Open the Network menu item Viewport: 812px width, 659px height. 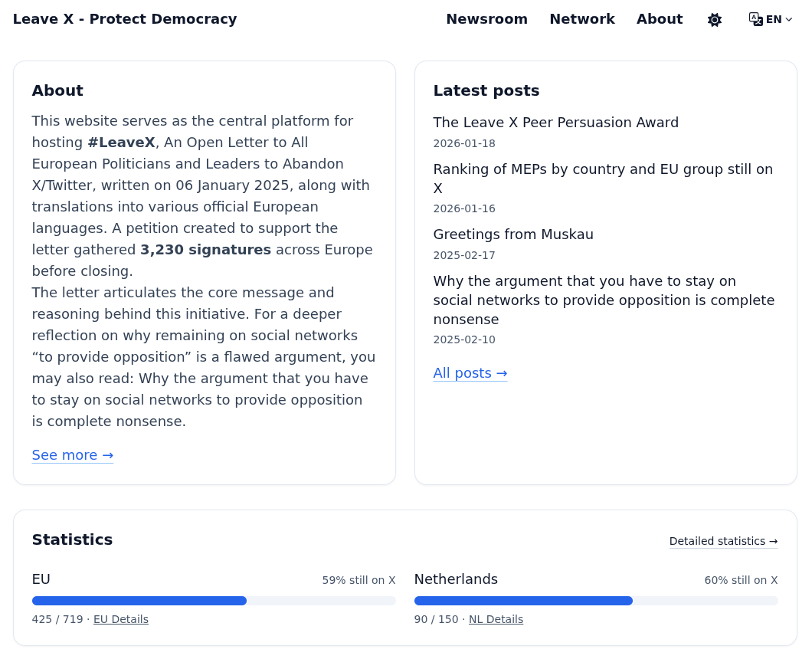tap(581, 19)
